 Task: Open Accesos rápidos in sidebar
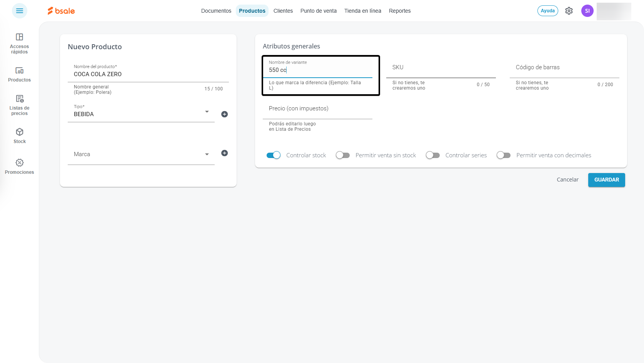click(x=19, y=43)
